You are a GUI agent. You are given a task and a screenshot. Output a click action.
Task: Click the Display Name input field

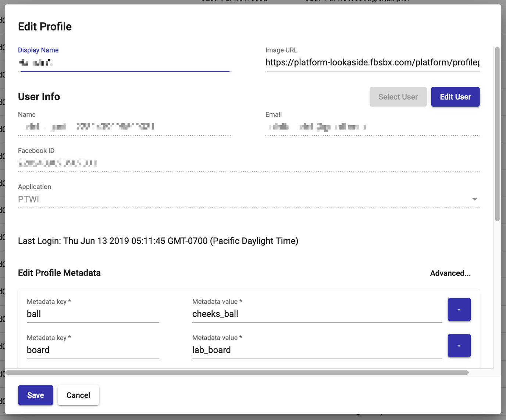coord(125,62)
